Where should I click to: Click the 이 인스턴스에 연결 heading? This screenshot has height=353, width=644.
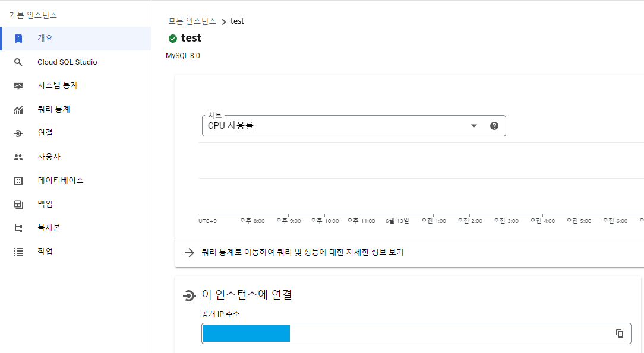247,294
